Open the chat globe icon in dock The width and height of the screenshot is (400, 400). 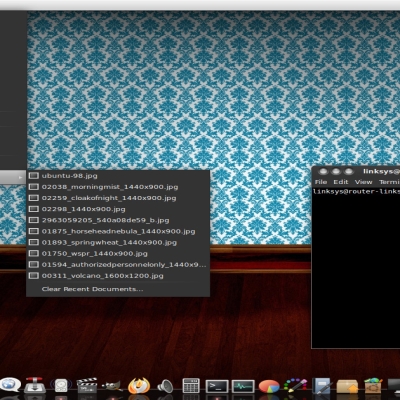[x=10, y=385]
